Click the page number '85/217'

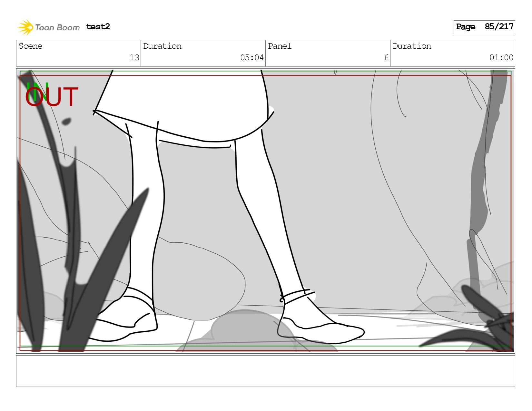point(499,27)
